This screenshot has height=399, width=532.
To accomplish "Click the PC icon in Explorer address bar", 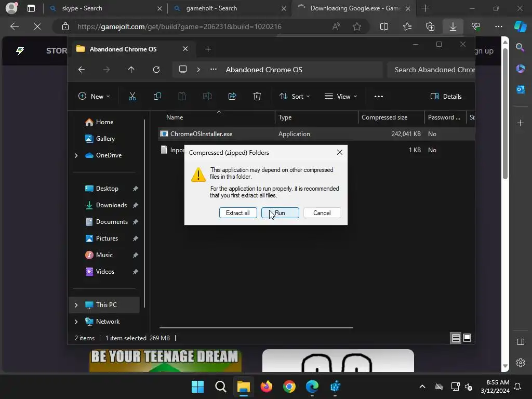I will [x=183, y=70].
